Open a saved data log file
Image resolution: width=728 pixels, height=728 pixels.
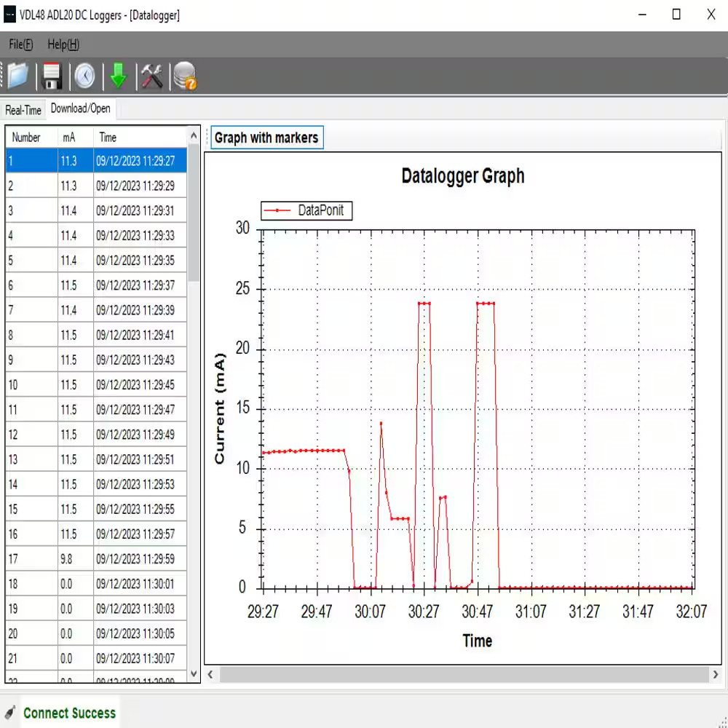(17, 76)
